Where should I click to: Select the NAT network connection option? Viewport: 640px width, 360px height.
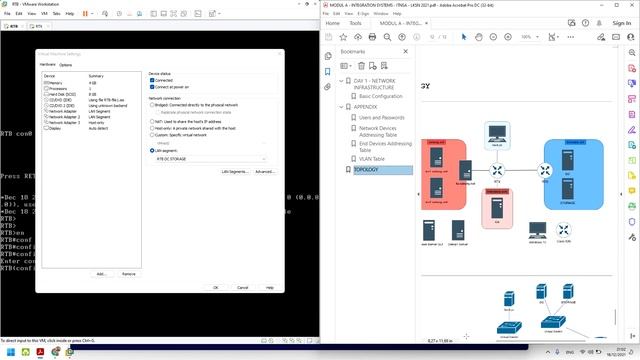152,122
